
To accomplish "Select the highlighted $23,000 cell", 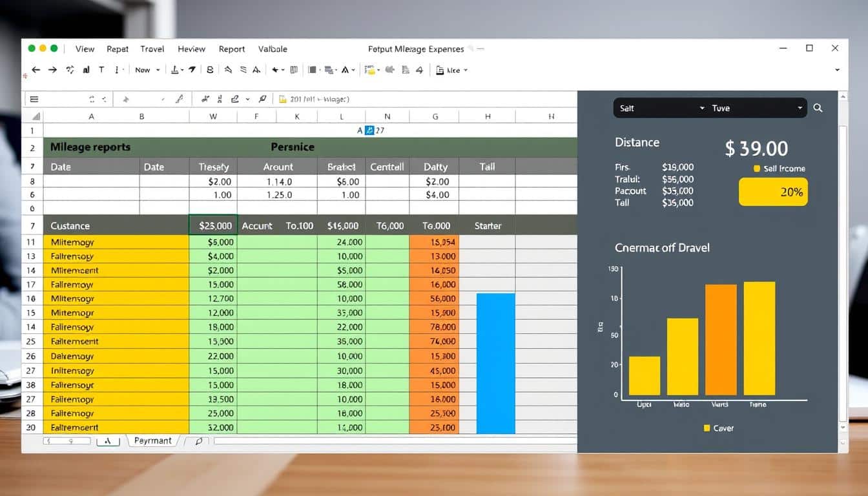I will tap(213, 225).
